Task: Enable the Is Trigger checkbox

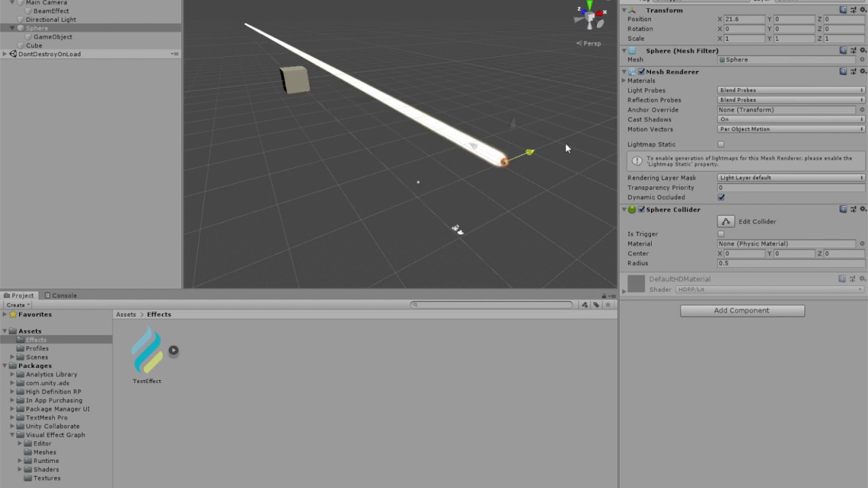Action: click(x=721, y=234)
